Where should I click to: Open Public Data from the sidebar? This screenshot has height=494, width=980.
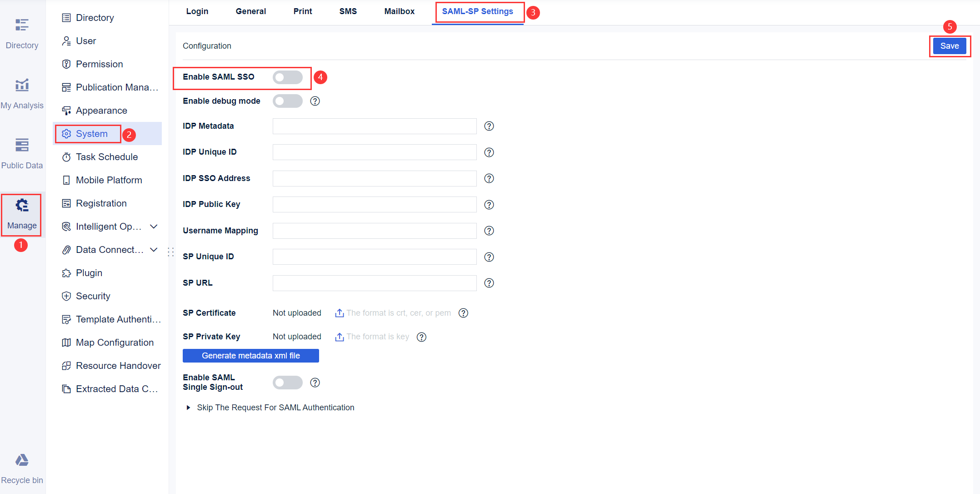tap(22, 150)
